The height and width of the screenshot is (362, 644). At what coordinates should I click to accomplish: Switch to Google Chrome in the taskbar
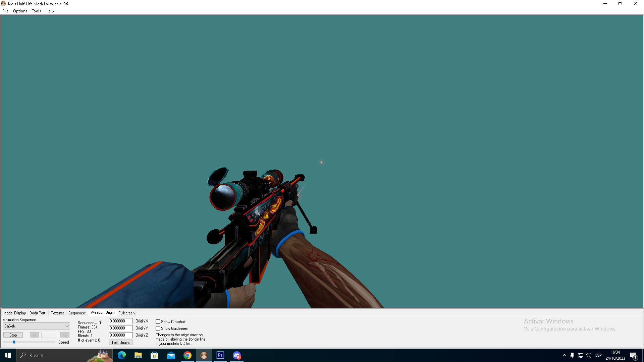point(187,355)
